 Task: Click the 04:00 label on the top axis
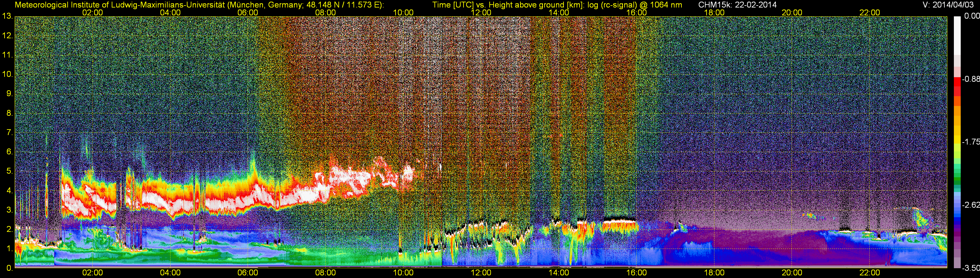pyautogui.click(x=170, y=12)
